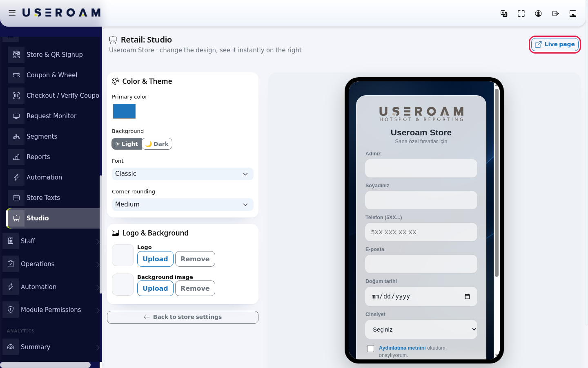Open the Cinsiyet Seçiniz dropdown

421,330
